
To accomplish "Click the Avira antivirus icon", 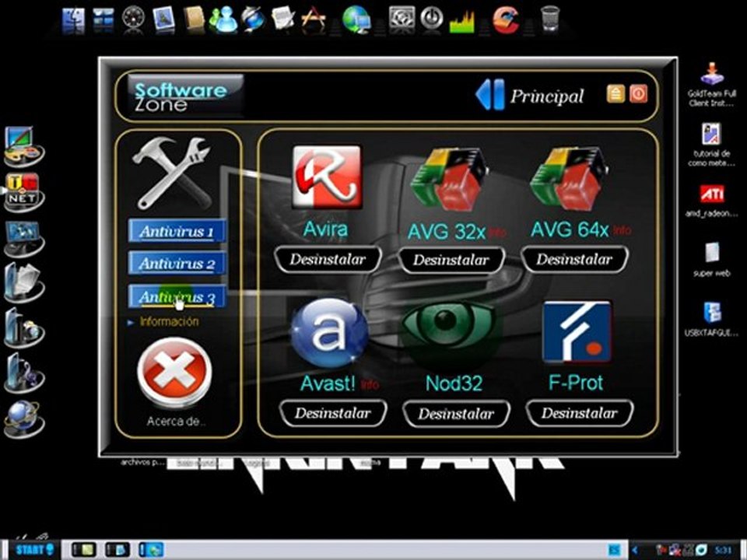I will [327, 177].
